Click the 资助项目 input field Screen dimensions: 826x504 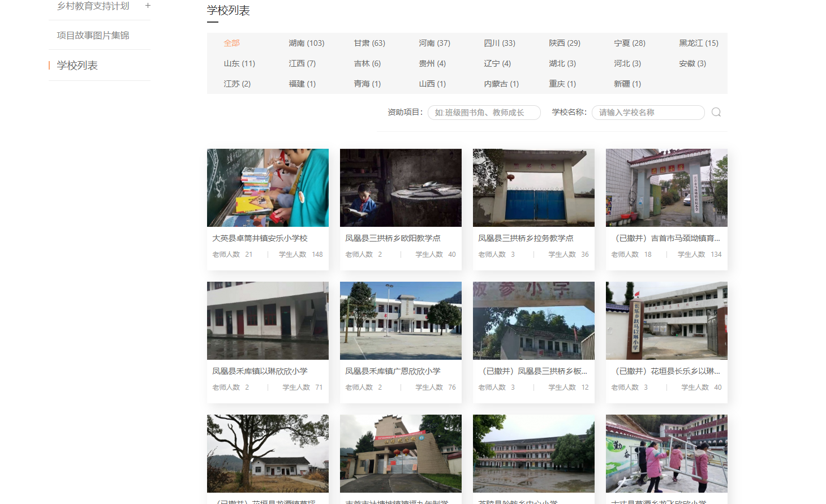pos(484,113)
